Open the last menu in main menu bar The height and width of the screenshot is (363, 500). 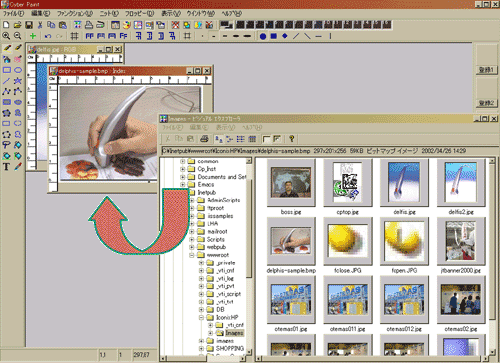click(231, 14)
